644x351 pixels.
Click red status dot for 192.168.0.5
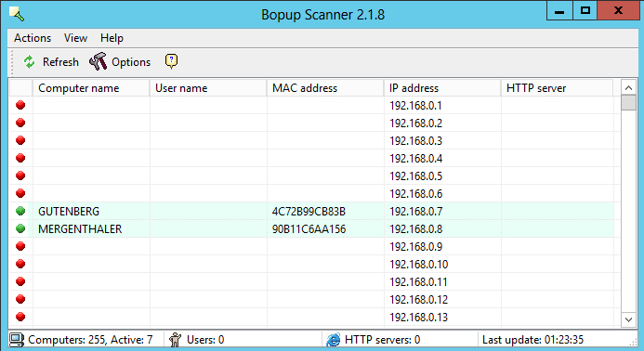click(20, 175)
